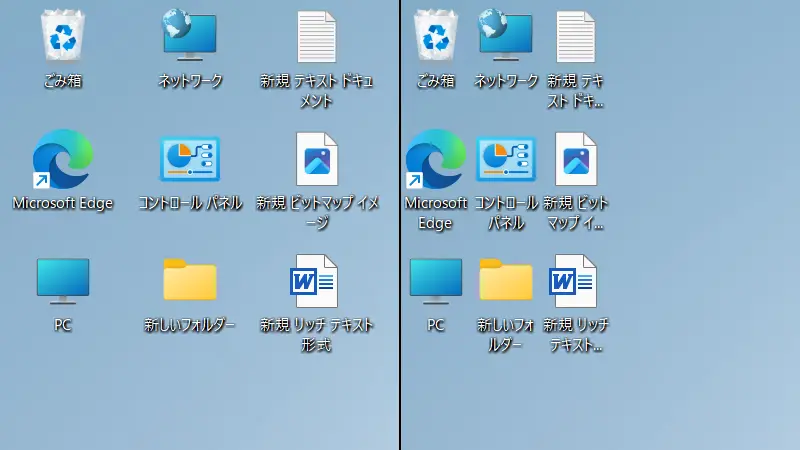Click the 'Microsoft Edge' label in right desktop
The image size is (800, 450).
(436, 213)
